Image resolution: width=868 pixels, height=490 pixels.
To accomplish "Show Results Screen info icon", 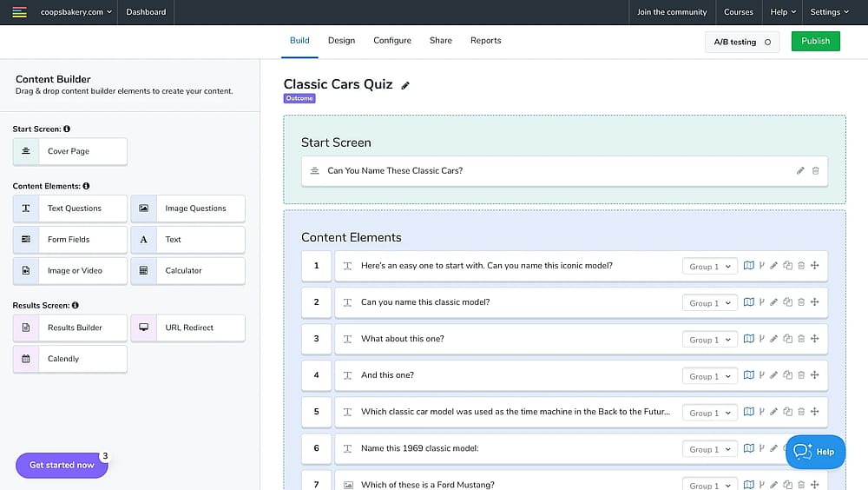I will click(x=76, y=306).
